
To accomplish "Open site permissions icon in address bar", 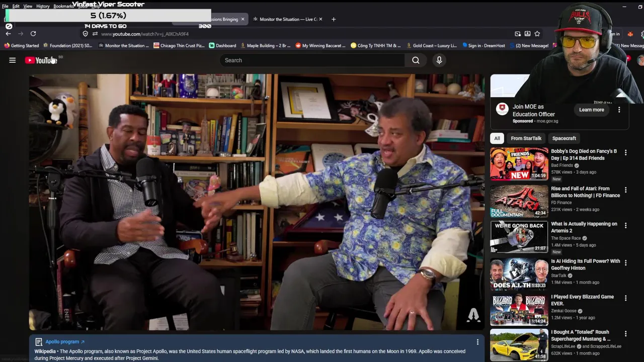I will pyautogui.click(x=95, y=34).
